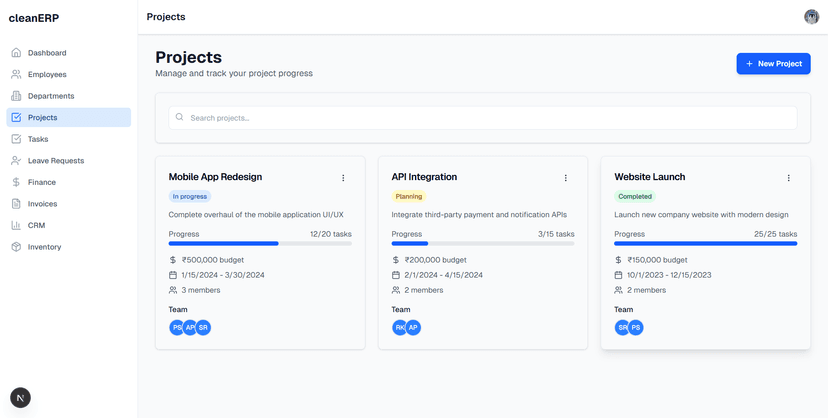Navigate to Finance
Image resolution: width=828 pixels, height=418 pixels.
69,182
